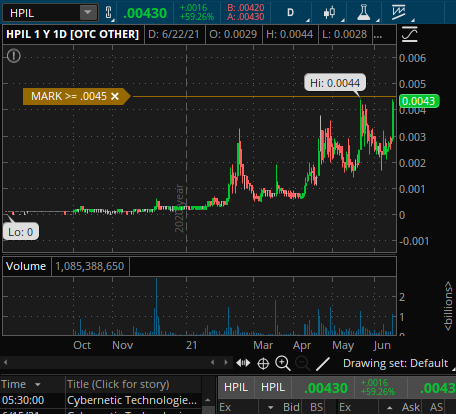Screen dimensions: 456x414
Task: Click the 0.0043 current price tag
Action: [419, 101]
